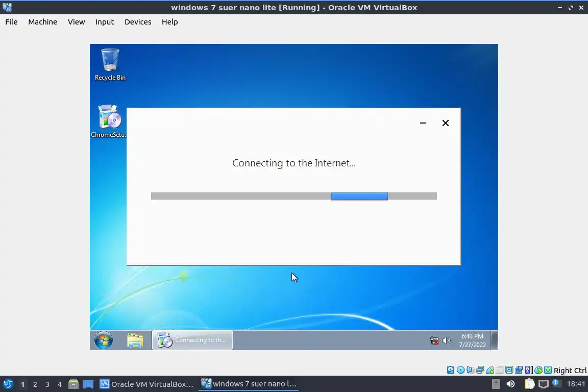Image resolution: width=588 pixels, height=392 pixels.
Task: Click the Right Ctrl host key label
Action: 570,370
